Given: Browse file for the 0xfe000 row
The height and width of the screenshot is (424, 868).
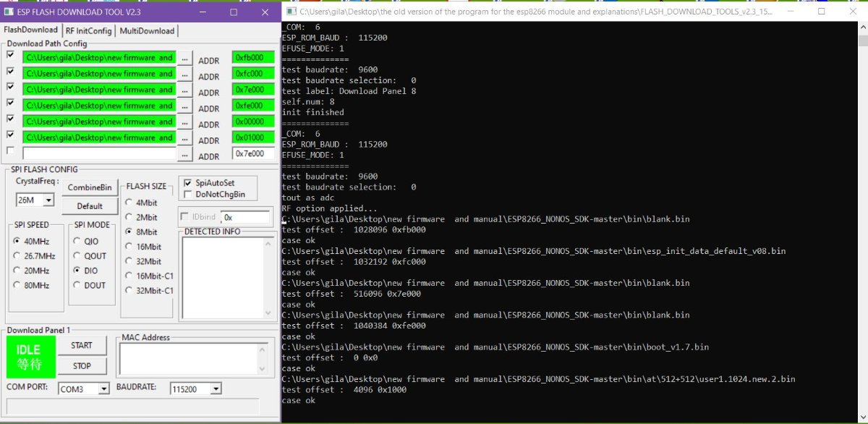Looking at the screenshot, I should [185, 106].
